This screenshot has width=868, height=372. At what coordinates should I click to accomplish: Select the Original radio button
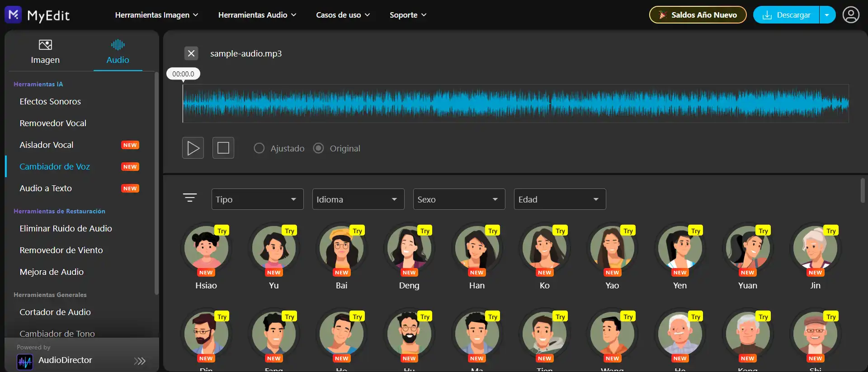coord(319,148)
